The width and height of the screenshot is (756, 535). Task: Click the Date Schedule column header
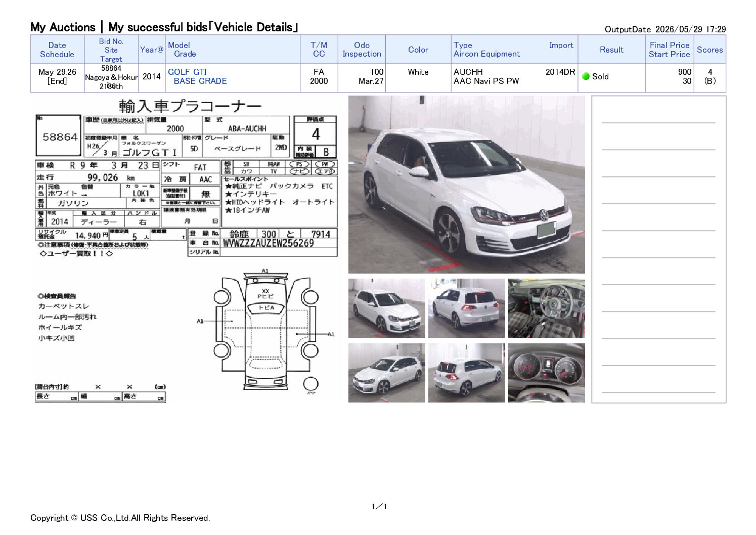[57, 50]
